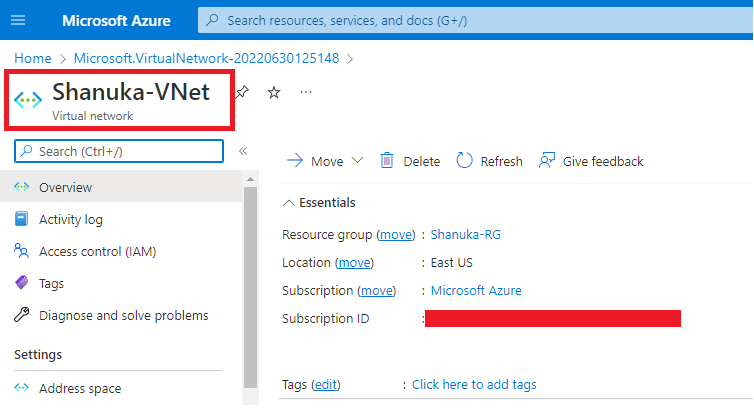Click the Activity log book icon
This screenshot has width=754, height=418.
(21, 219)
